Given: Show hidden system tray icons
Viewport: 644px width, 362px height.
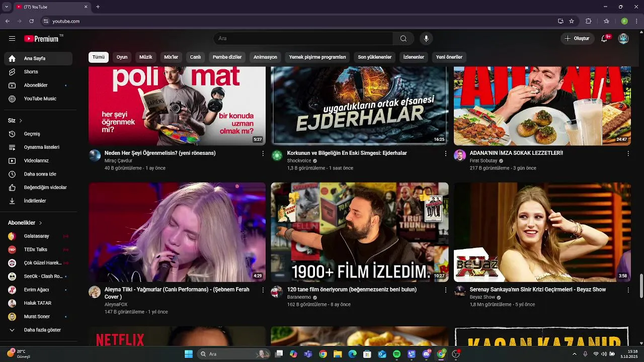Looking at the screenshot, I should point(575,354).
